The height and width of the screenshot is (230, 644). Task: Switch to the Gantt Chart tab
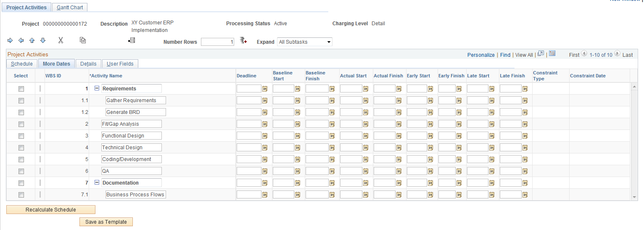pos(70,8)
